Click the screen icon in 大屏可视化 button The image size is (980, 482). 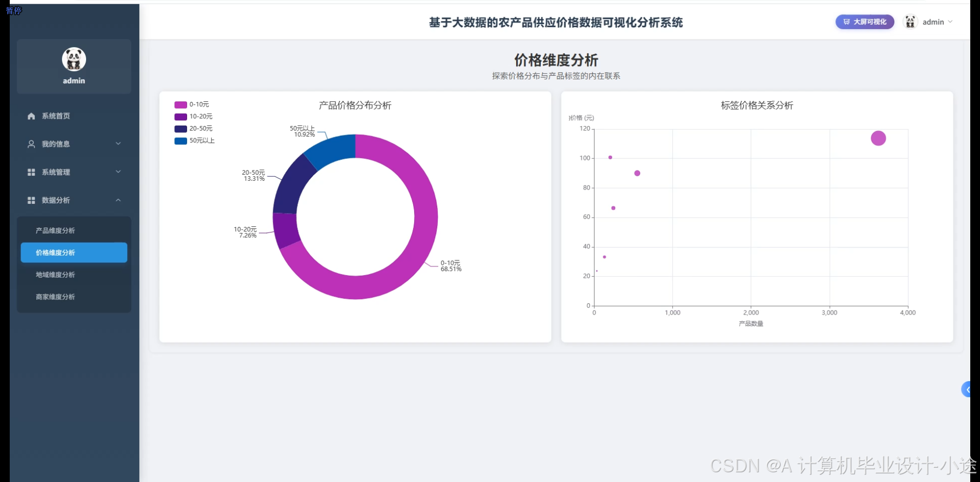(x=847, y=22)
